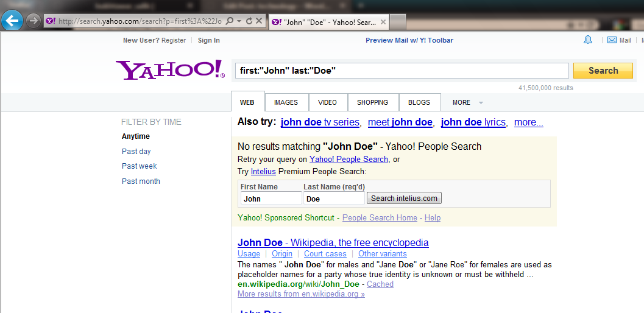Click the browser Forward arrow button
Screen dimensions: 644x313
click(x=34, y=21)
